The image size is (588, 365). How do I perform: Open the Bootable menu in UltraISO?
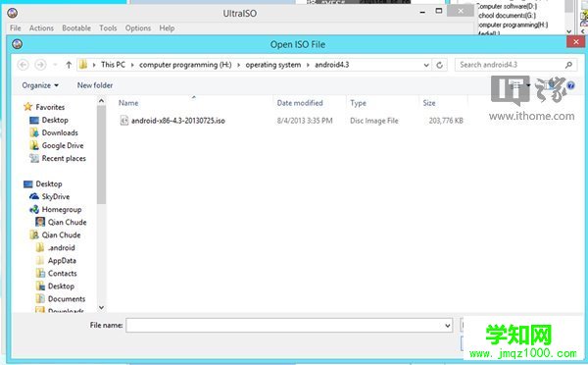point(76,28)
